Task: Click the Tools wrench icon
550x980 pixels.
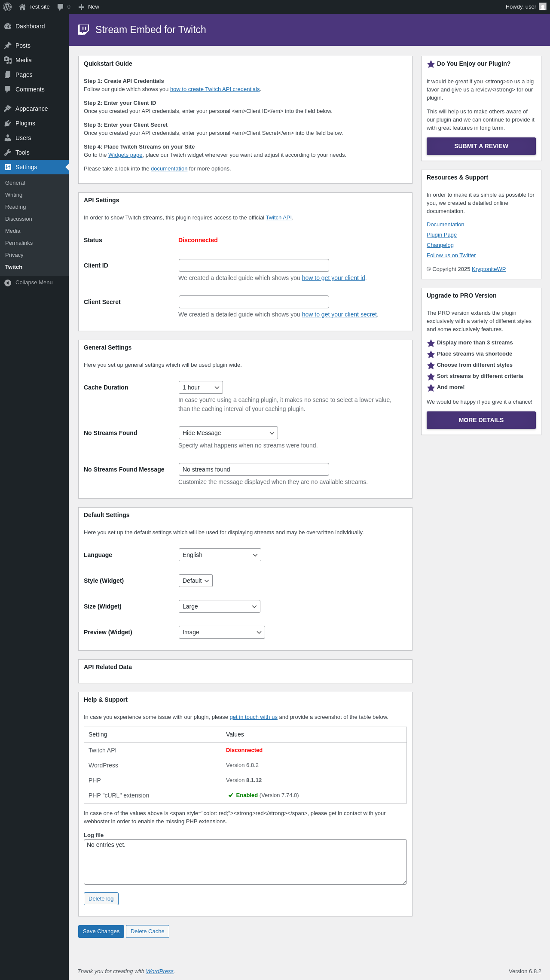Action: (x=8, y=152)
